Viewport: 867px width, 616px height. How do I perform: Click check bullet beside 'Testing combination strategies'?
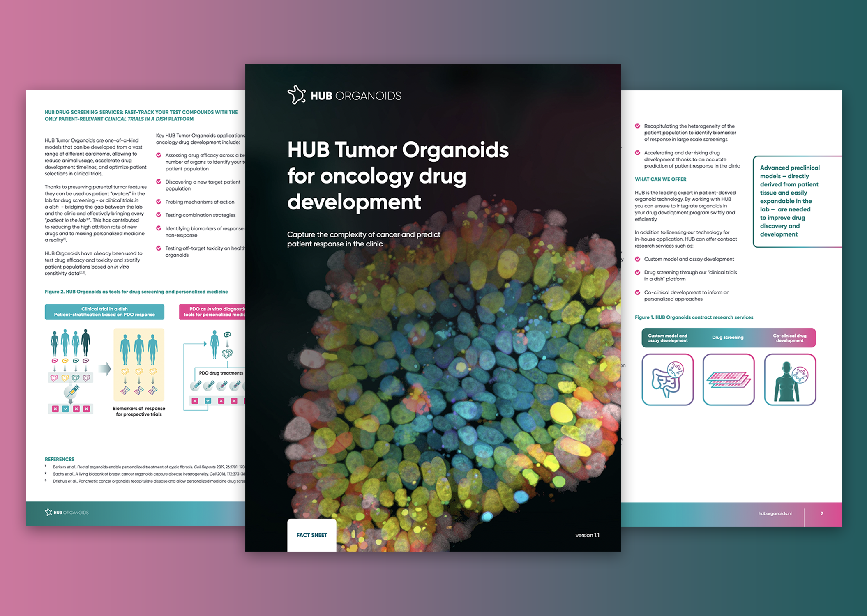pos(159,215)
